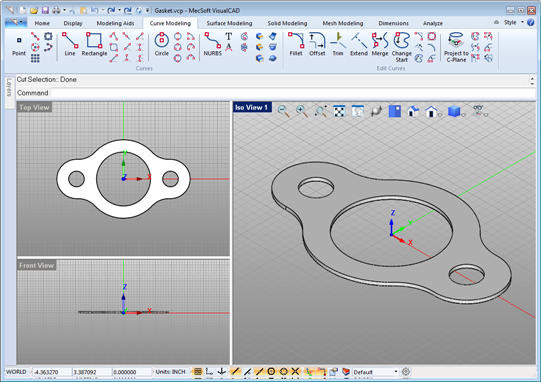Click the Merge curves tool
Viewport: 541px width, 382px height.
point(380,44)
